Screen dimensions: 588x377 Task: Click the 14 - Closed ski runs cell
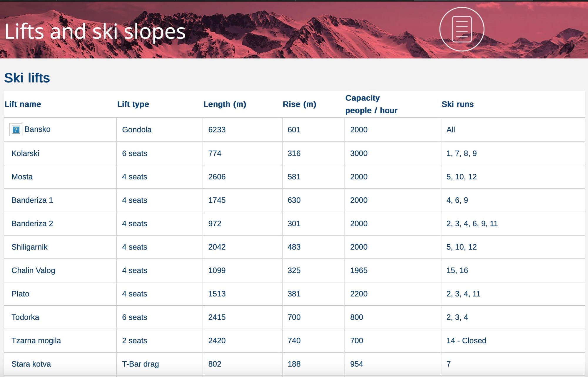(466, 341)
